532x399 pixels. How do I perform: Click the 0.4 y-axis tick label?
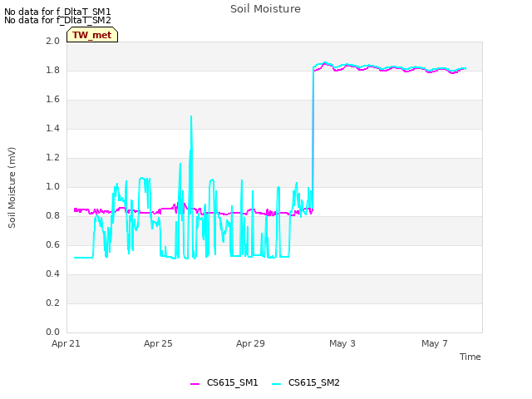click(x=52, y=273)
